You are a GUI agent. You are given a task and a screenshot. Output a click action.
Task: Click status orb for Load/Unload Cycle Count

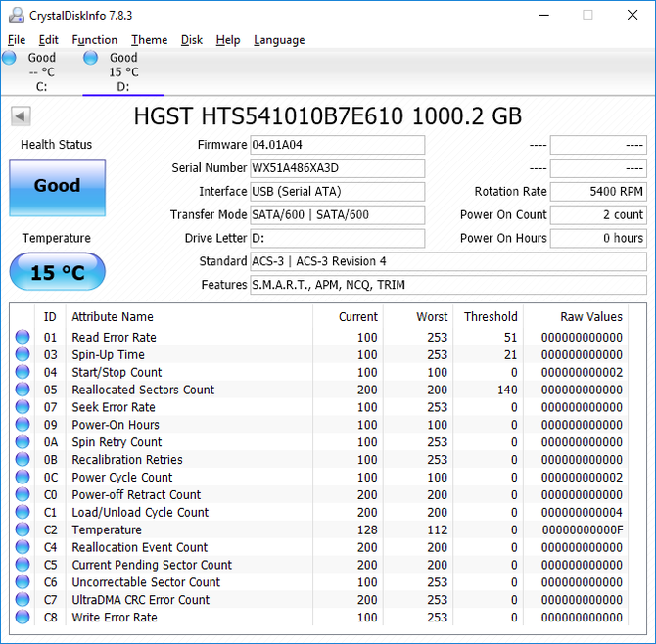point(23,512)
